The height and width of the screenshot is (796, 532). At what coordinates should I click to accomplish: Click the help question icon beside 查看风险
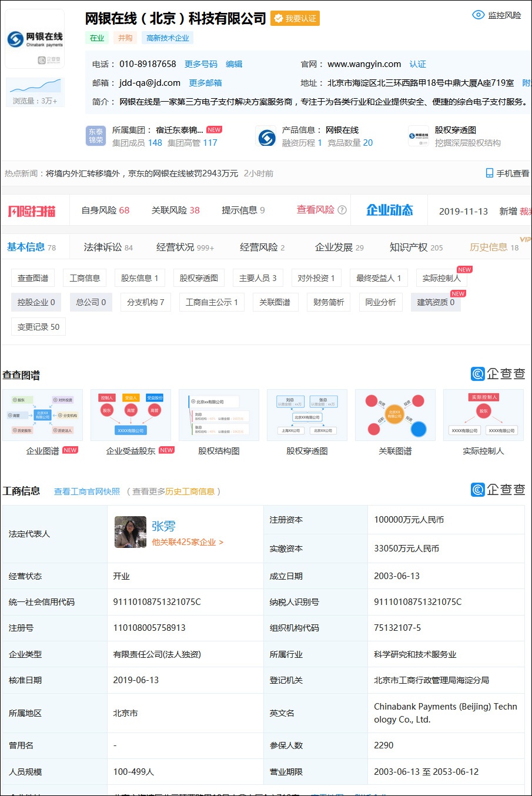pyautogui.click(x=342, y=210)
